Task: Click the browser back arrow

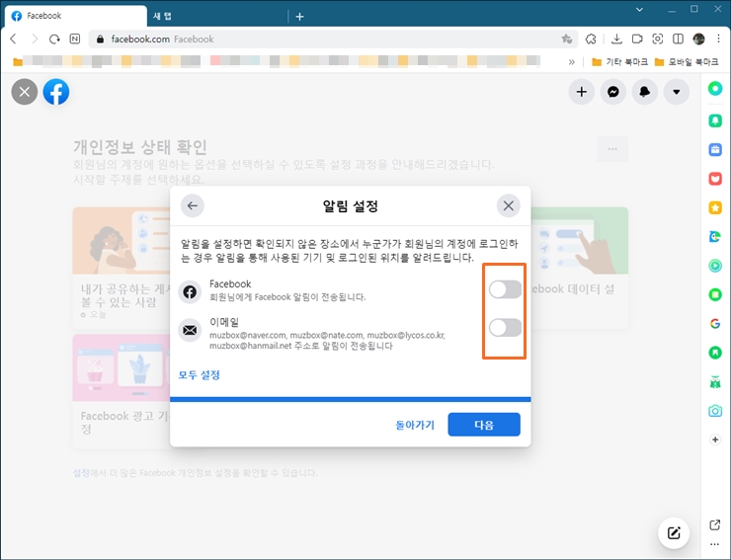Action: click(14, 40)
